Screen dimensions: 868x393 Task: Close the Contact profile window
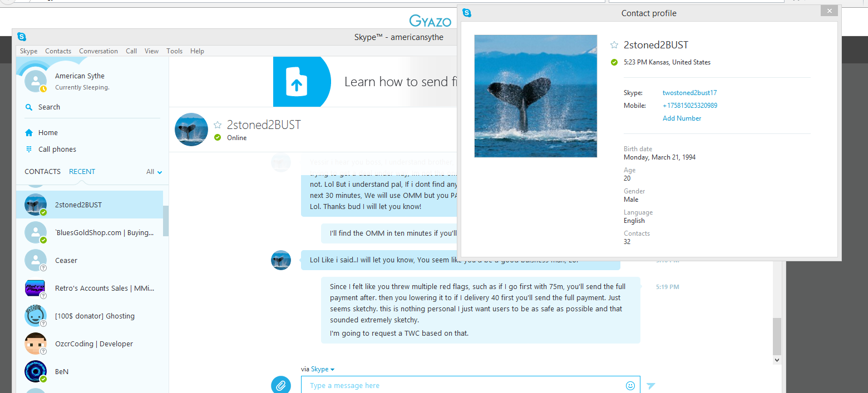(829, 11)
